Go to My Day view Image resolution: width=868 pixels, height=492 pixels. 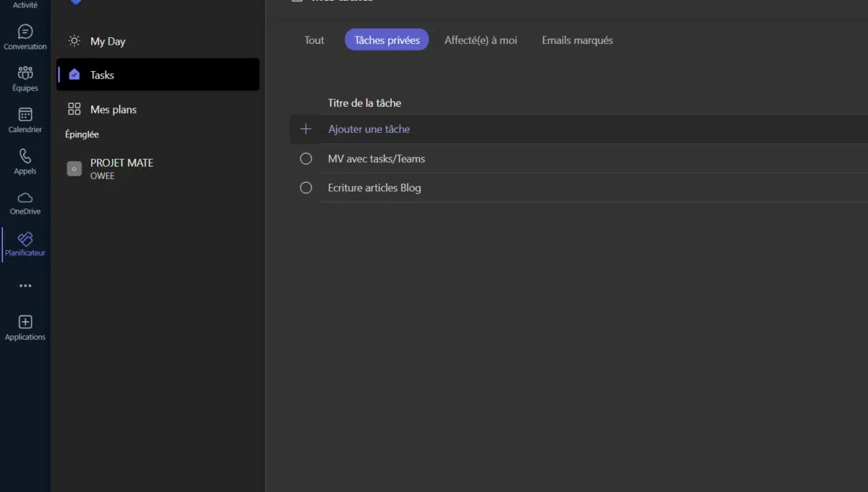click(108, 42)
